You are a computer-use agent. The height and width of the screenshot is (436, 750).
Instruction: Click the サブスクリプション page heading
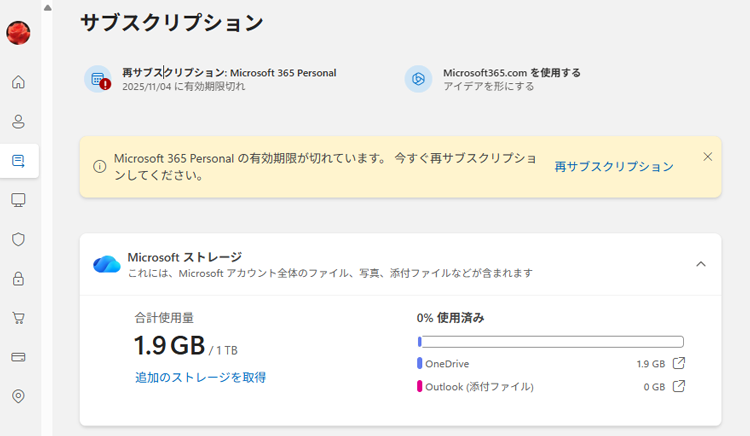tap(172, 22)
